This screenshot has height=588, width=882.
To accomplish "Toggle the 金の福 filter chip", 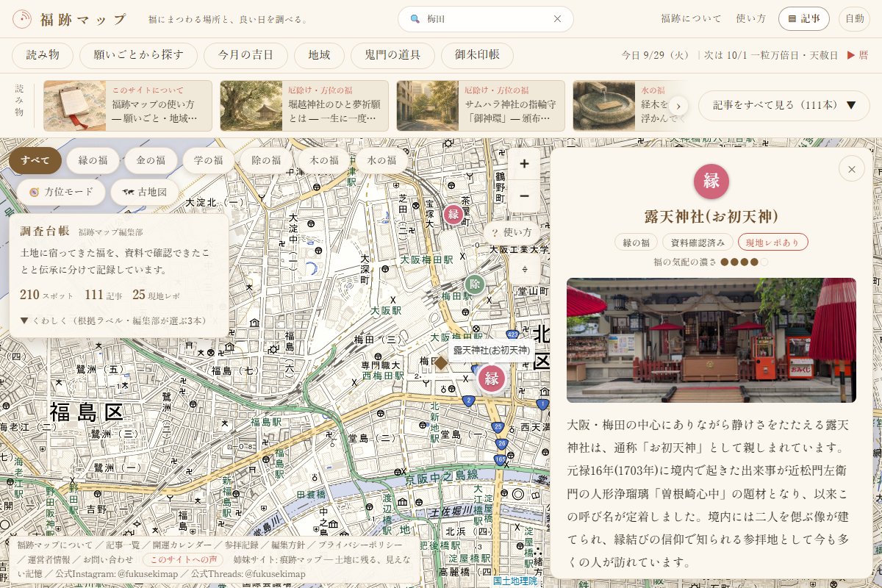I will (x=150, y=160).
